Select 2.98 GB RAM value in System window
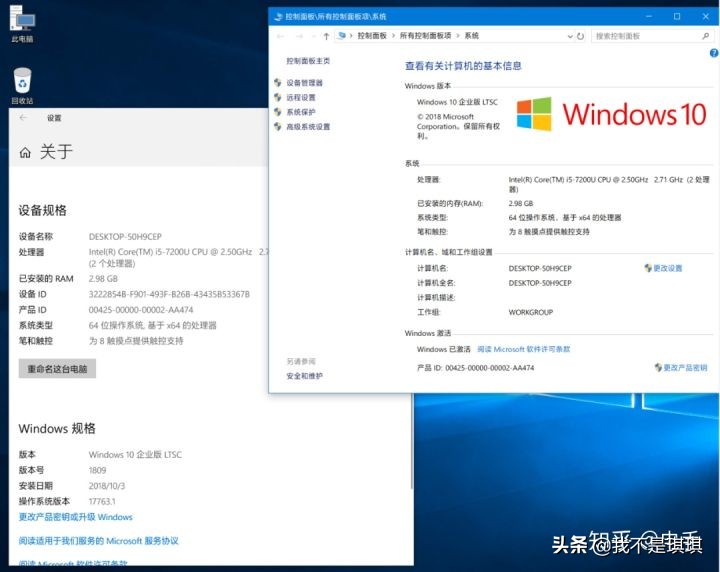The height and width of the screenshot is (572, 720). [521, 203]
